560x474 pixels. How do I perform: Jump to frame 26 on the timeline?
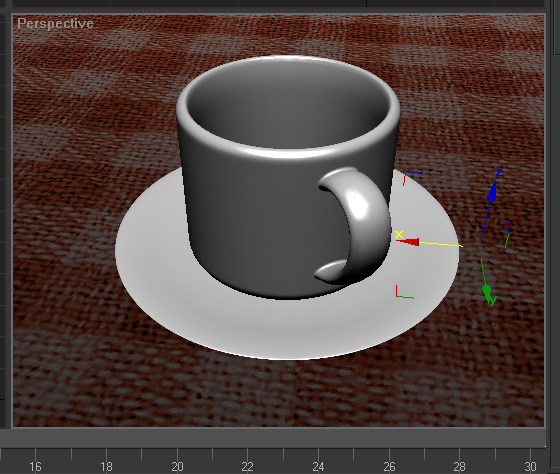coord(389,466)
